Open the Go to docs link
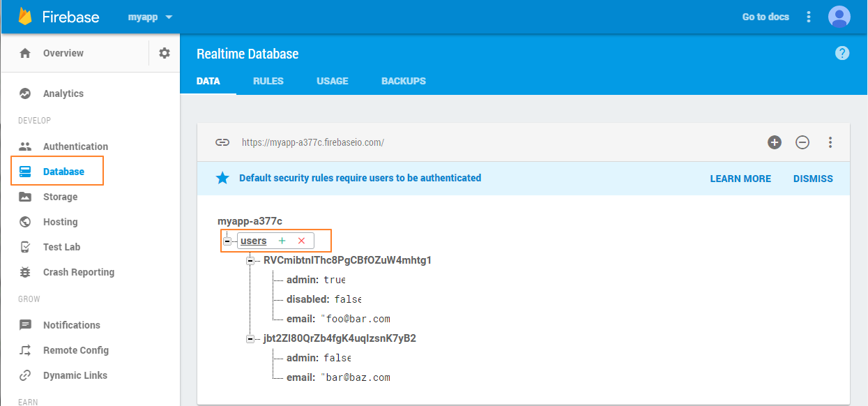This screenshot has width=868, height=406. click(766, 17)
